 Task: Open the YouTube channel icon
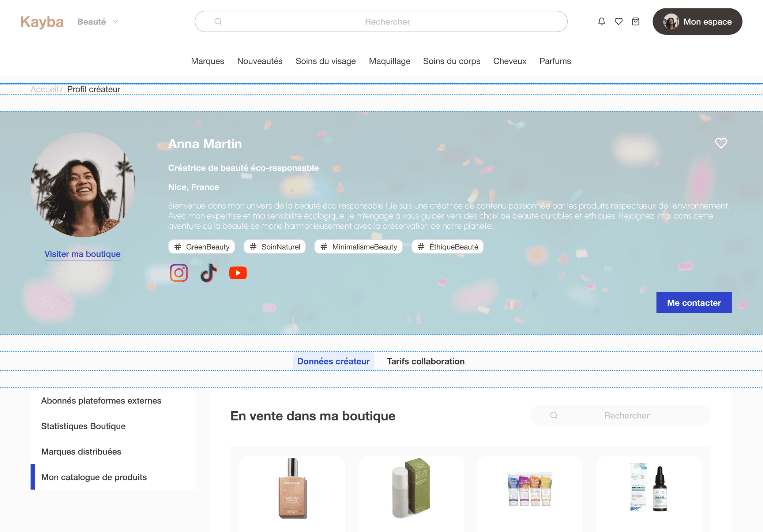238,272
